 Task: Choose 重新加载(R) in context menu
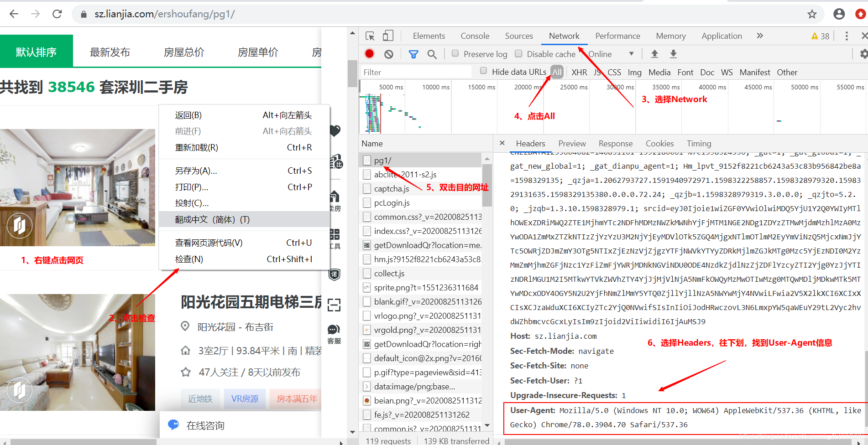click(x=244, y=147)
